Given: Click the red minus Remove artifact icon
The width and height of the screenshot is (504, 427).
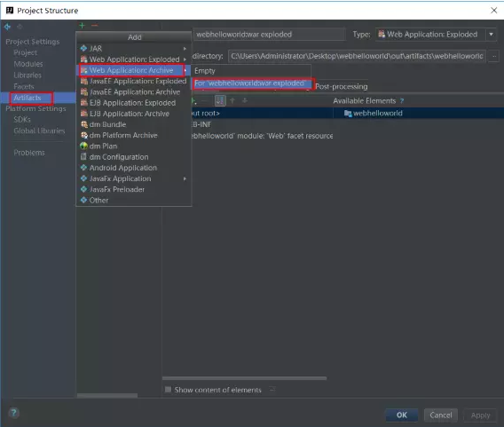Looking at the screenshot, I should click(x=94, y=26).
